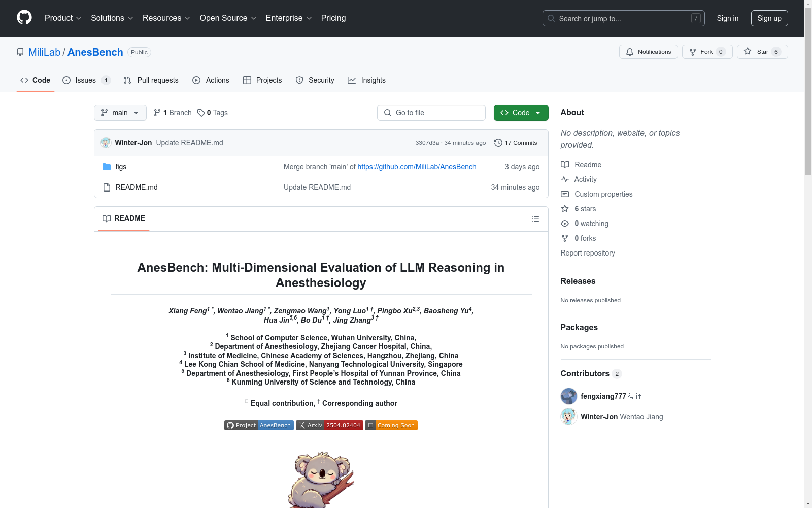Star the AnesBench repository

[762, 52]
